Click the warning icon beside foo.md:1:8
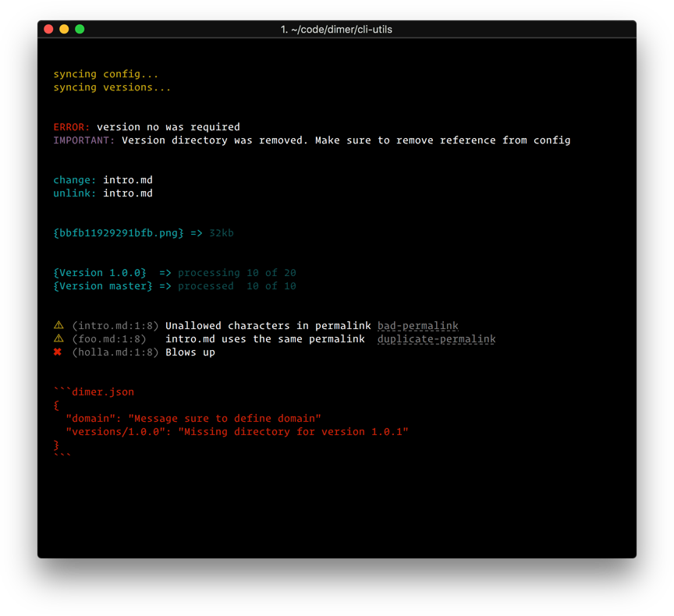Viewport: 674px width, 616px height. click(x=59, y=338)
